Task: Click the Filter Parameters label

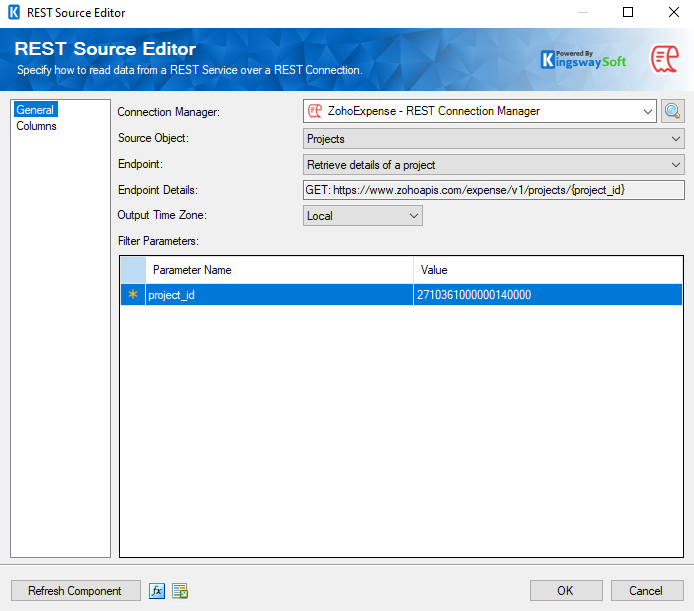Action: click(158, 241)
